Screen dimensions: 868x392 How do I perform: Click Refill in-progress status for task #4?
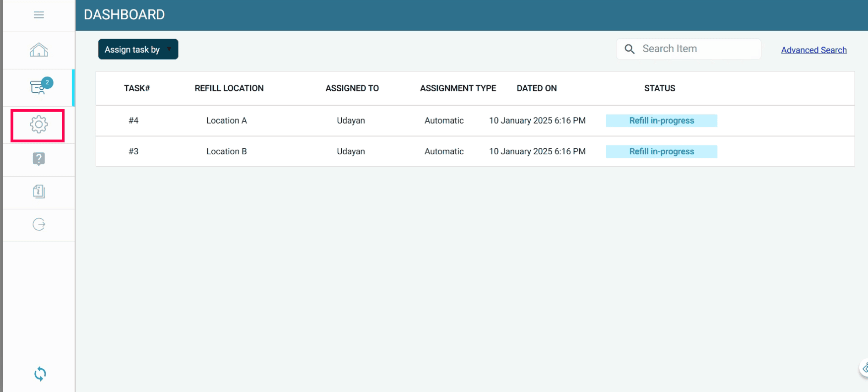[661, 121]
